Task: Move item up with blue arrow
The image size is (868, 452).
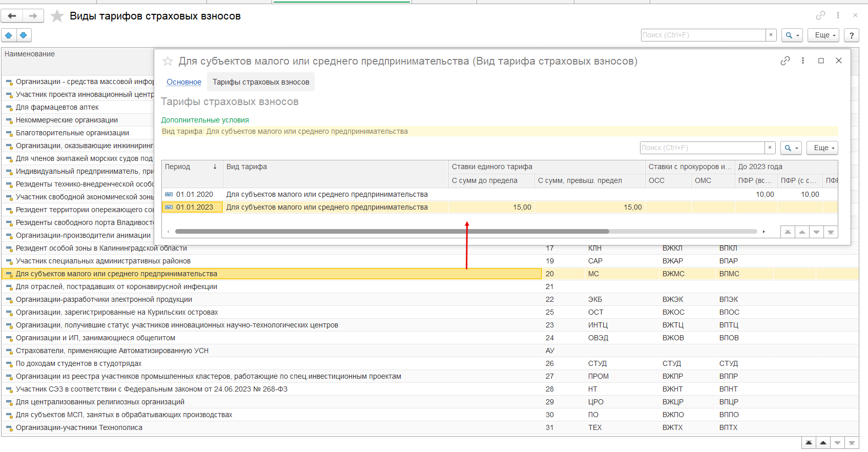Action: (x=9, y=35)
